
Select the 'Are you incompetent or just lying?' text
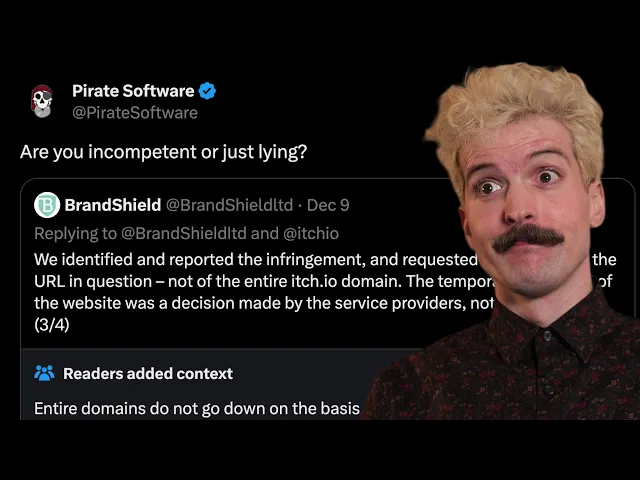[163, 152]
